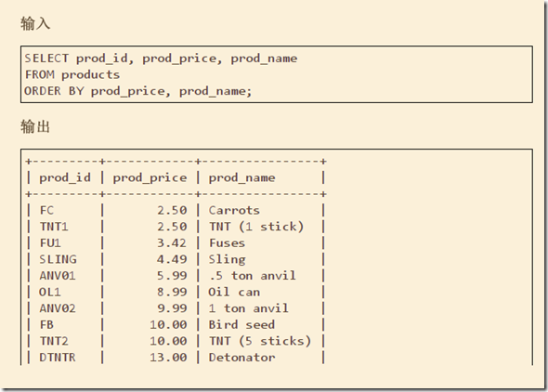The image size is (548, 392).
Task: Click the 5.99 price value
Action: (x=172, y=276)
